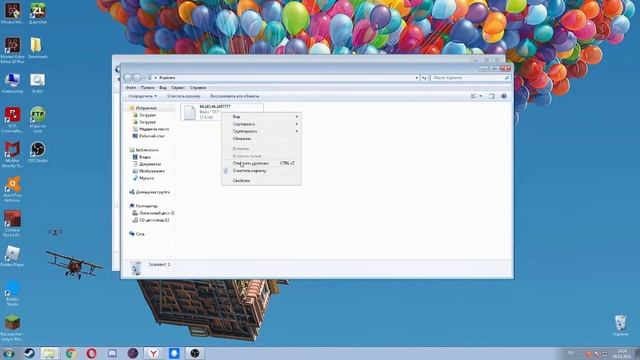Click the Windows Start orb
The width and height of the screenshot is (640, 360).
9,353
